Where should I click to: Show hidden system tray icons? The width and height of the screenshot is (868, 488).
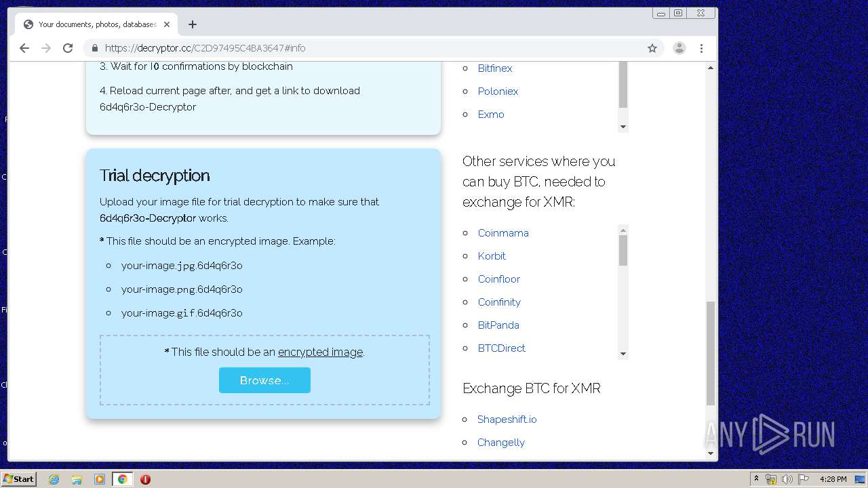tap(756, 479)
